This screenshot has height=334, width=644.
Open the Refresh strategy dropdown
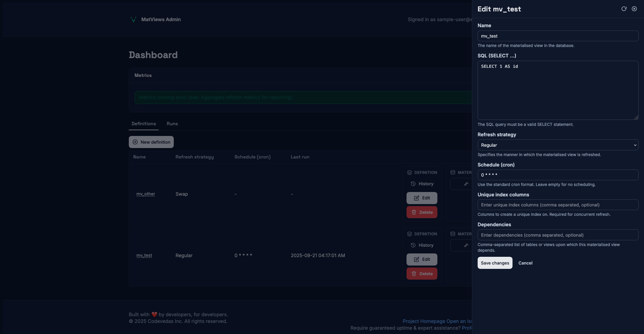pos(557,145)
